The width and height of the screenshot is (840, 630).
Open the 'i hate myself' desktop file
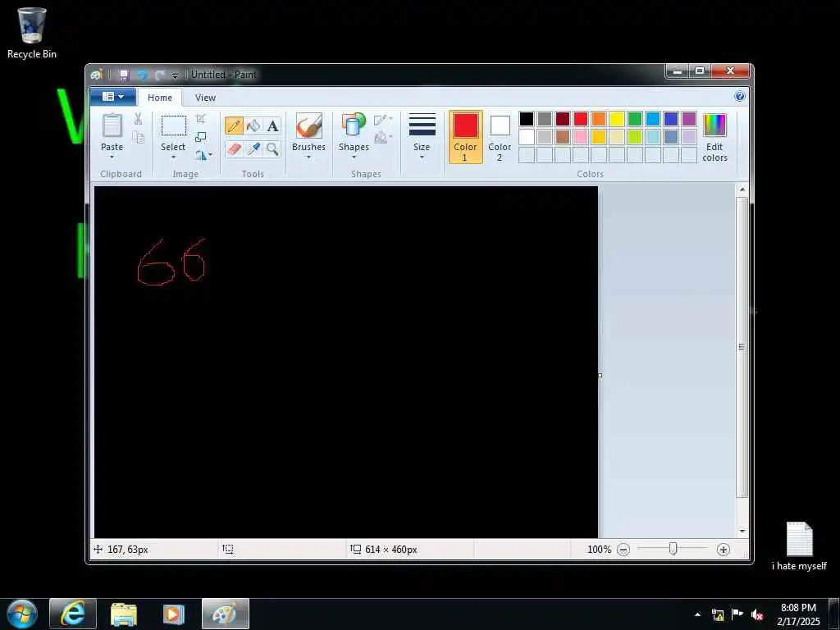point(799,546)
